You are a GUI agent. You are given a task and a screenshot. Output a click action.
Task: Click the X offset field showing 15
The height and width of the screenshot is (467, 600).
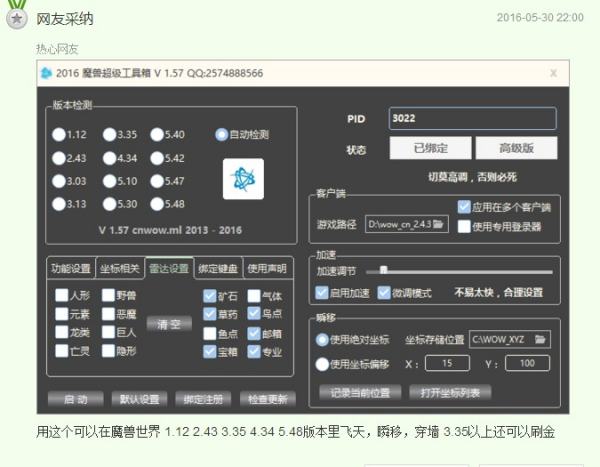tap(447, 363)
